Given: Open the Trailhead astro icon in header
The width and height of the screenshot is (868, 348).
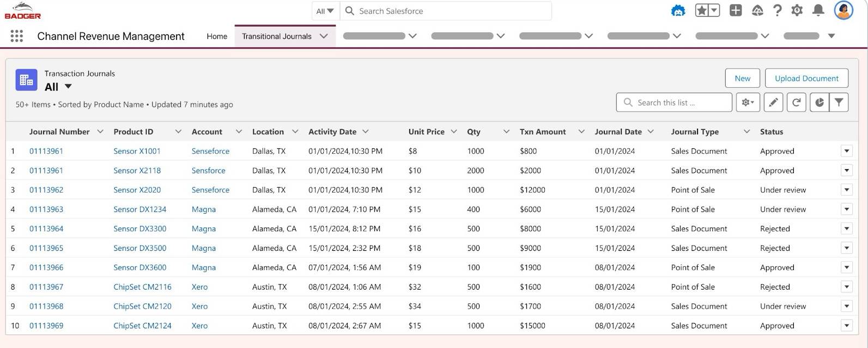Looking at the screenshot, I should [678, 10].
